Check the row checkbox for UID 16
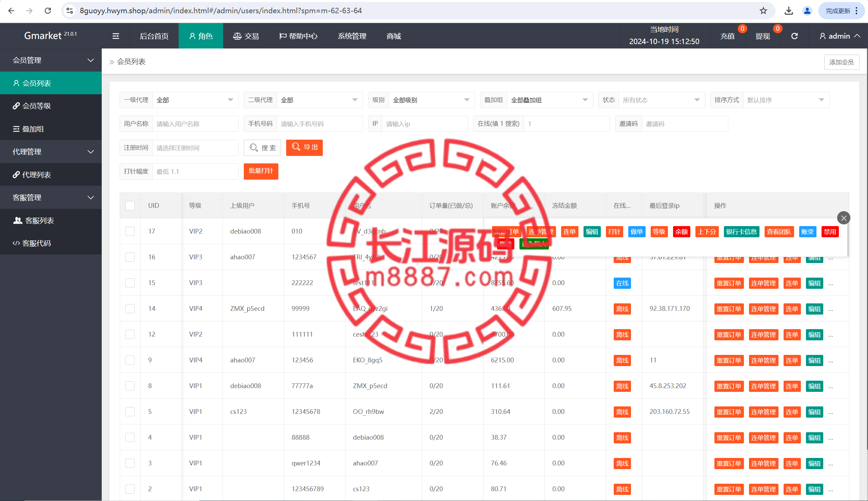The width and height of the screenshot is (868, 501). [130, 257]
